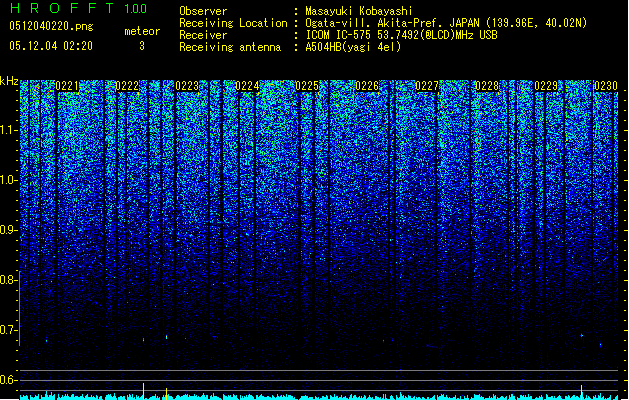Click the date stamp 05.12.04 02:20
Image resolution: width=629 pixels, height=400 pixels.
pos(51,46)
